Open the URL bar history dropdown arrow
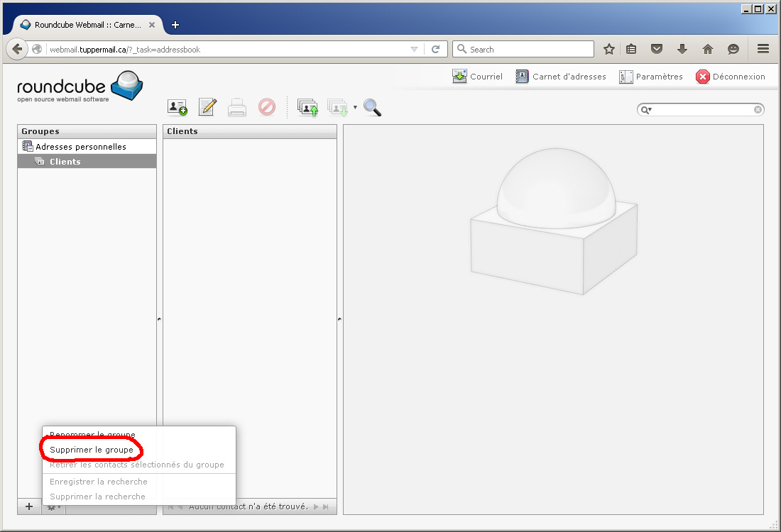This screenshot has height=532, width=781. click(414, 49)
